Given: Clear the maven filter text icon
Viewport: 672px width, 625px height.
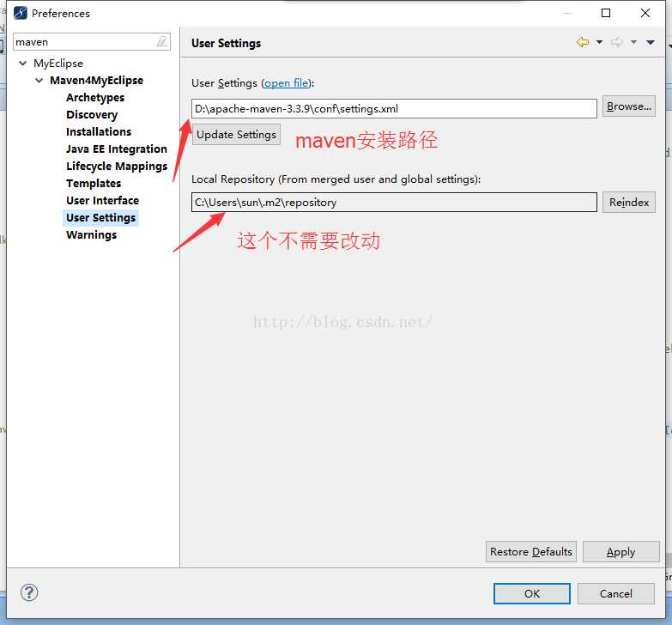Looking at the screenshot, I should pos(162,41).
